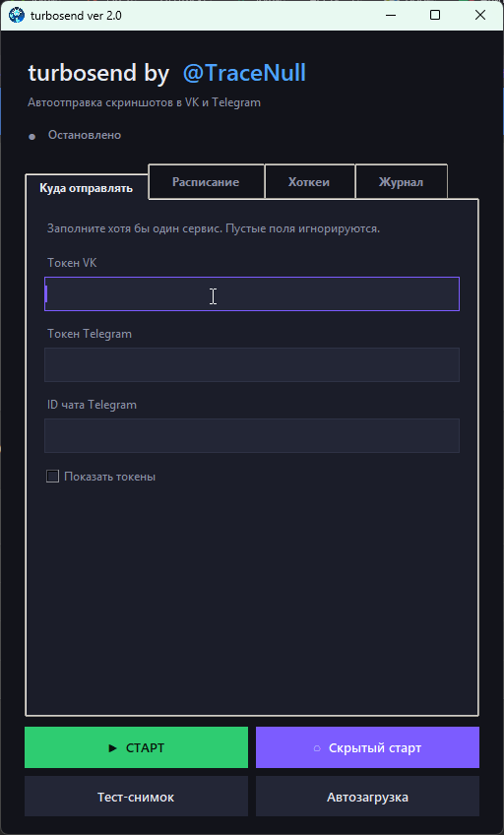Enable the Показать токены checkbox

[52, 476]
